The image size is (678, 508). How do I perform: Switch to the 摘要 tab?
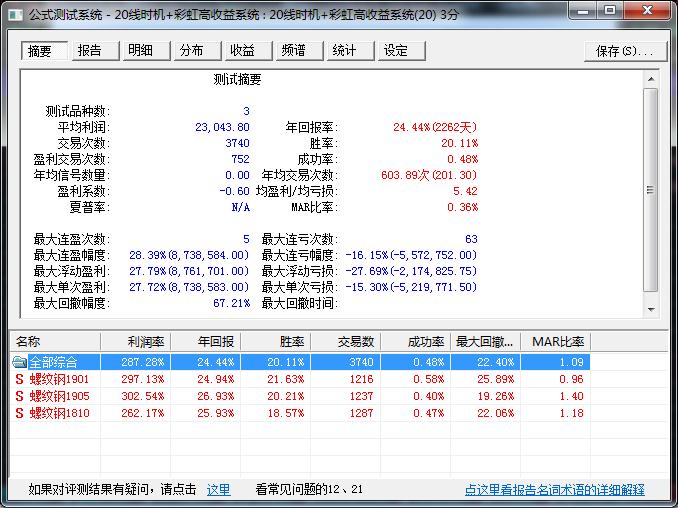pyautogui.click(x=45, y=51)
